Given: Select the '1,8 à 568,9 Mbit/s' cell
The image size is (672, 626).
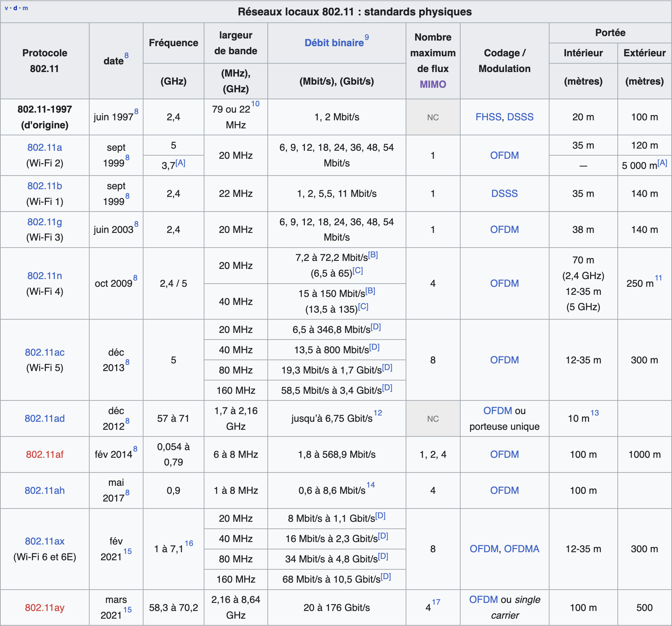Looking at the screenshot, I should pyautogui.click(x=337, y=454).
